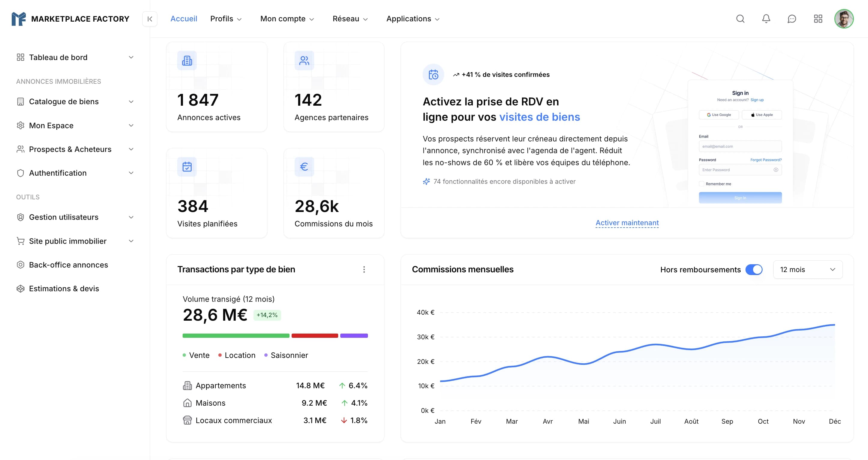Click the calendar icon above Visites planifiées
This screenshot has height=460, width=868.
tap(187, 166)
